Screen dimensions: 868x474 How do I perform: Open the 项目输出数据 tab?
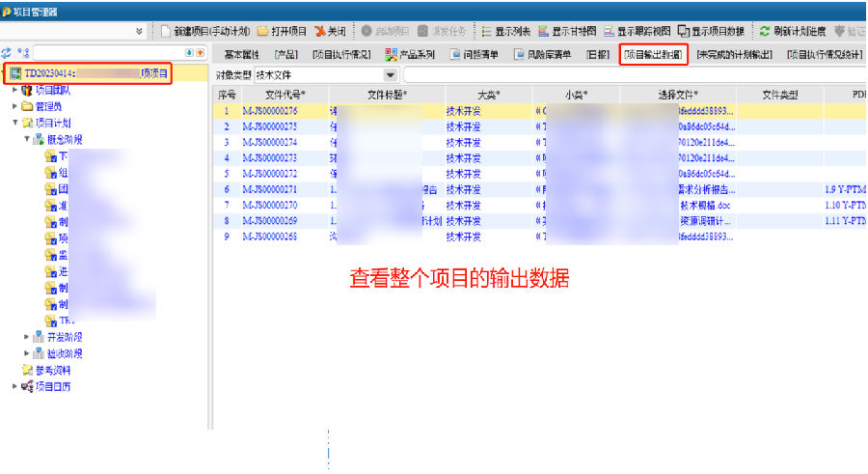point(653,54)
